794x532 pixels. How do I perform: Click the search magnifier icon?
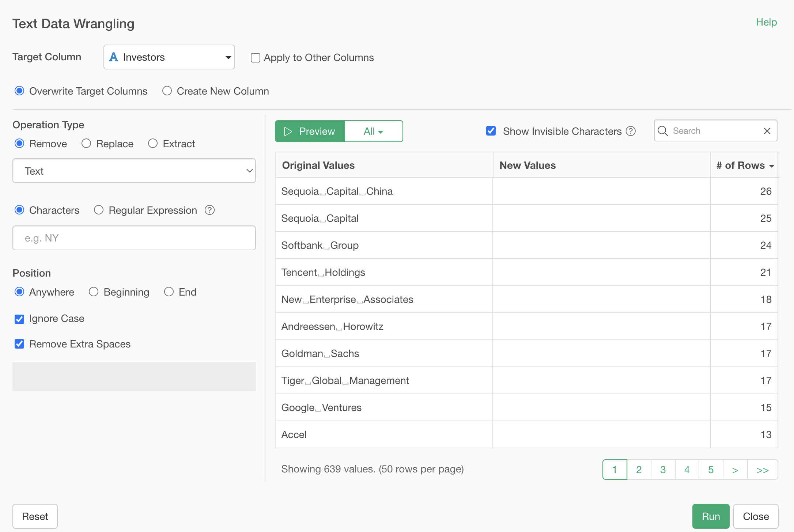tap(663, 131)
